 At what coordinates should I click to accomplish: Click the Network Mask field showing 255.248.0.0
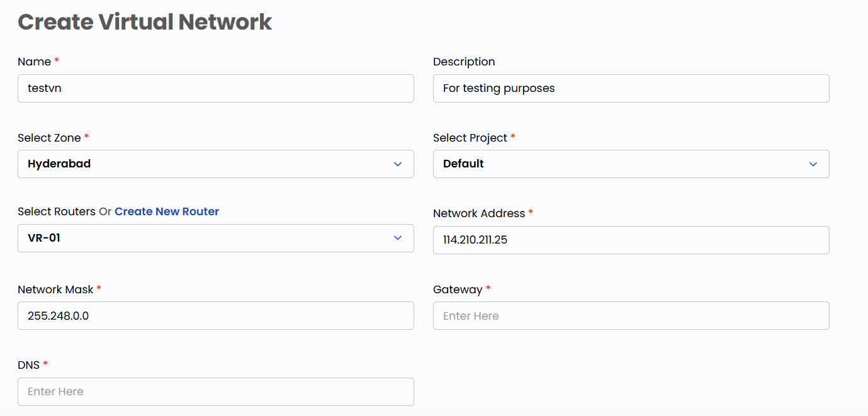(215, 315)
